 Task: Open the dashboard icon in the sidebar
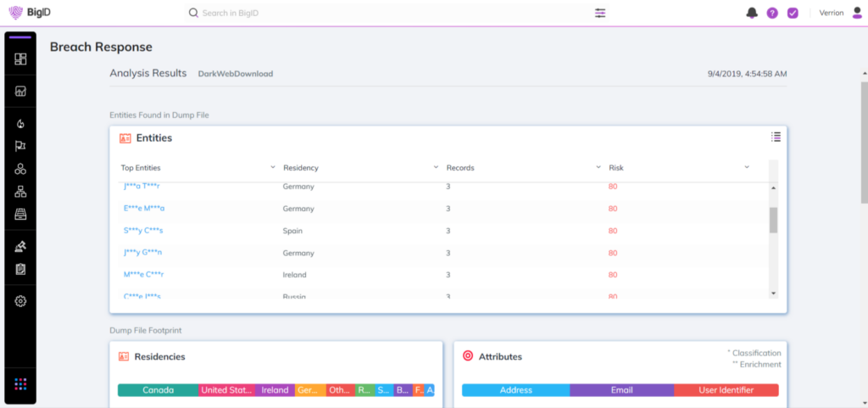click(20, 59)
